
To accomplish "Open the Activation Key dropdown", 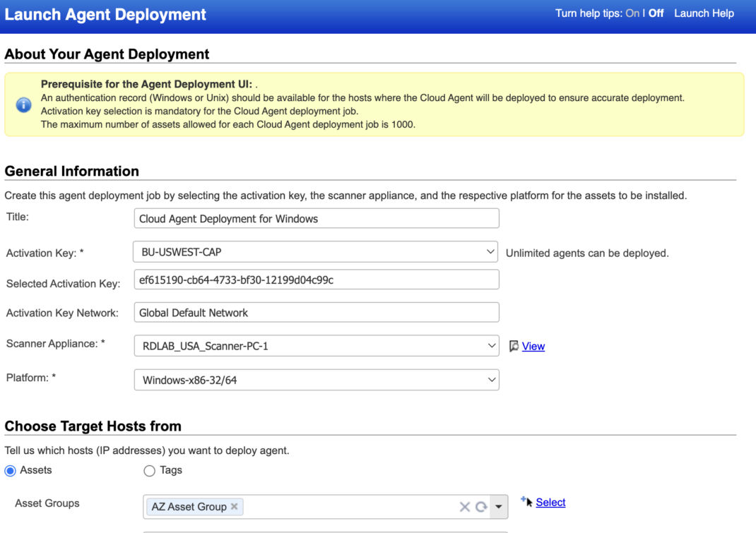I will [x=491, y=251].
